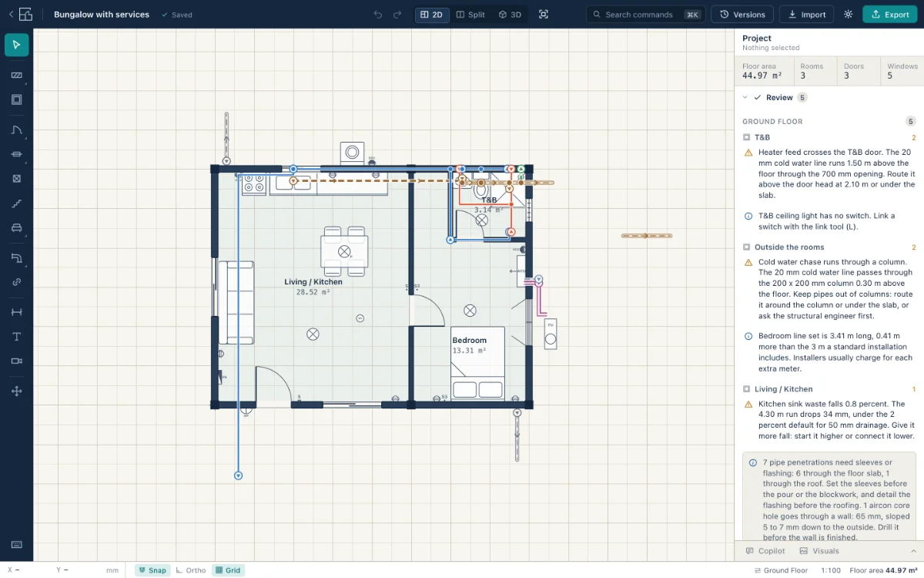Screen dimensions: 924x578
Task: Zoom to fit the drawing
Action: pos(544,15)
